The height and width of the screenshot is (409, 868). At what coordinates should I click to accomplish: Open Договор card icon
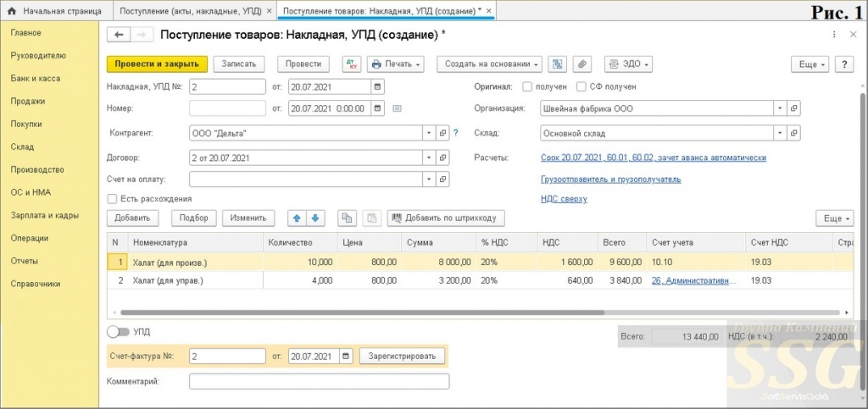442,158
